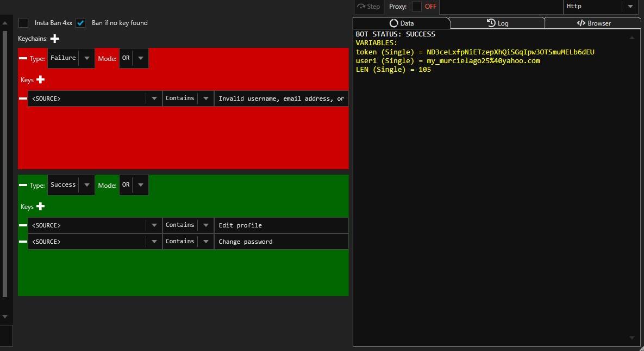The height and width of the screenshot is (351, 644).
Task: Remove the Failure keychain using its minus icon
Action: pos(23,58)
